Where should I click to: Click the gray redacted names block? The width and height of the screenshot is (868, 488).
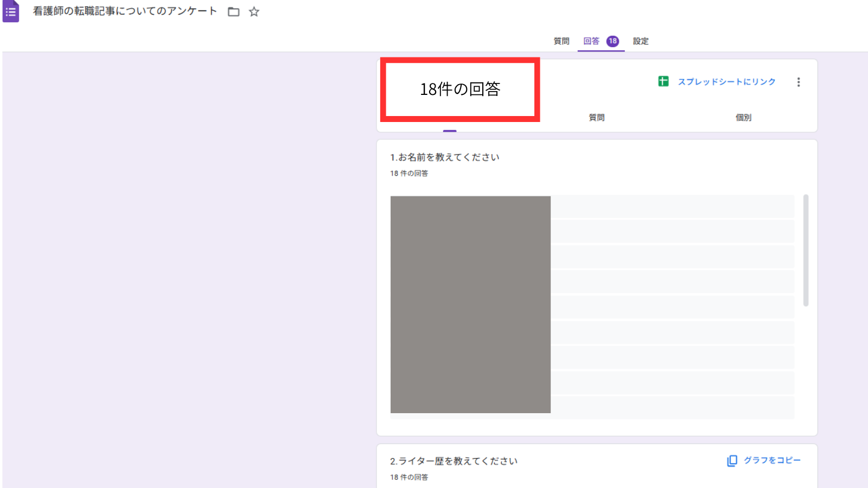(470, 304)
